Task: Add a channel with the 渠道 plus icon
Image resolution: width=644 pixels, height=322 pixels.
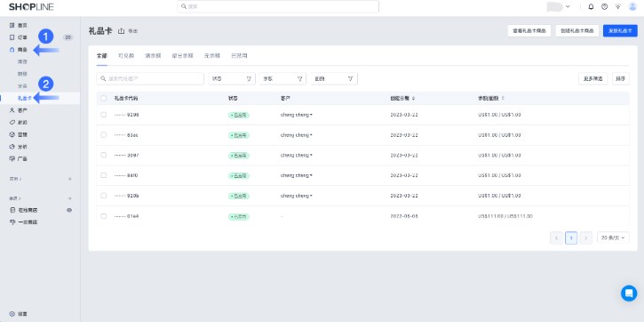Action: pos(70,198)
